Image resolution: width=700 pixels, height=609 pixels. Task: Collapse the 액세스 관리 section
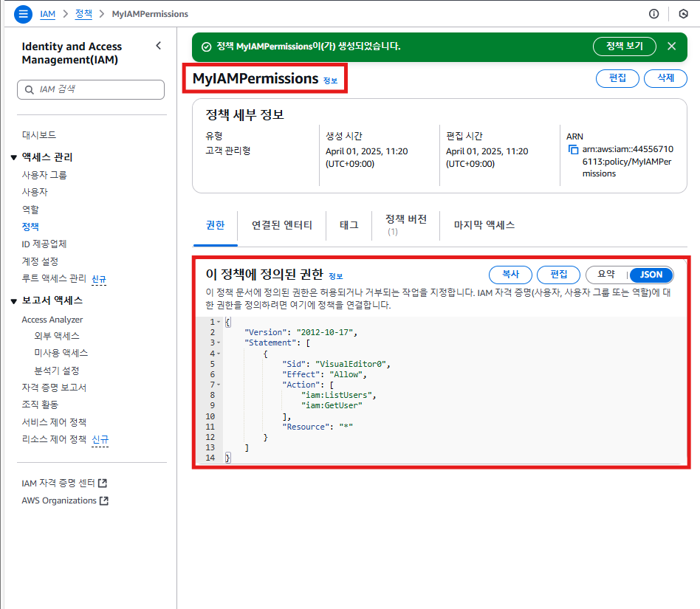coord(14,157)
